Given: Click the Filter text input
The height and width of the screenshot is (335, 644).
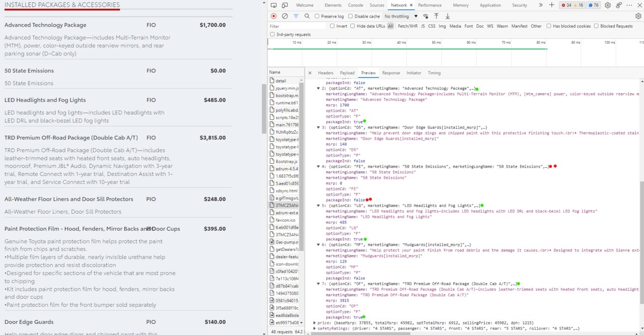Looking at the screenshot, I should tap(298, 26).
